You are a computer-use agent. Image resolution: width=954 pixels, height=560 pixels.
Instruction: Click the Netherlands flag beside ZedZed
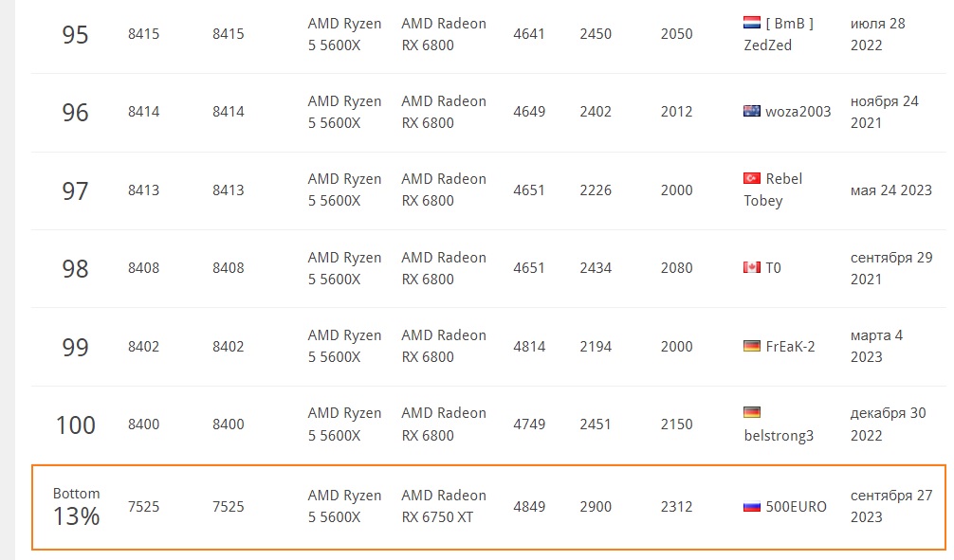point(752,23)
